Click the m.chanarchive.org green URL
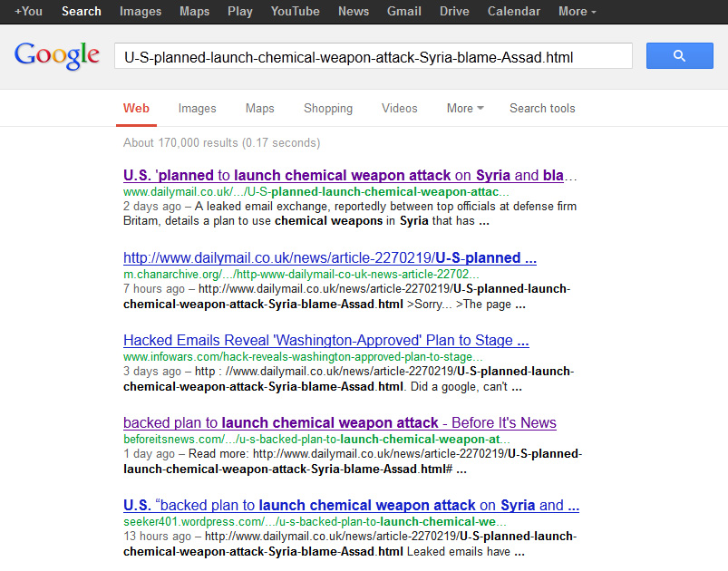728x571 pixels. 301,274
